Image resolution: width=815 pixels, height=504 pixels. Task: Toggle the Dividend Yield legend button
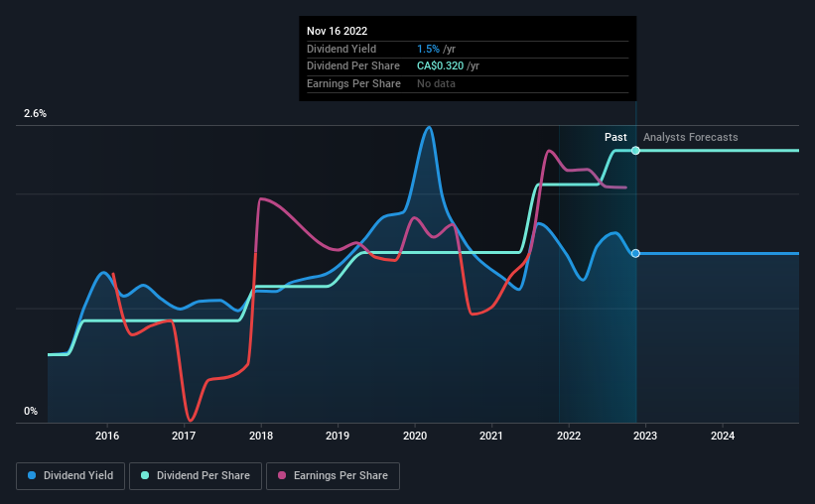click(x=70, y=476)
